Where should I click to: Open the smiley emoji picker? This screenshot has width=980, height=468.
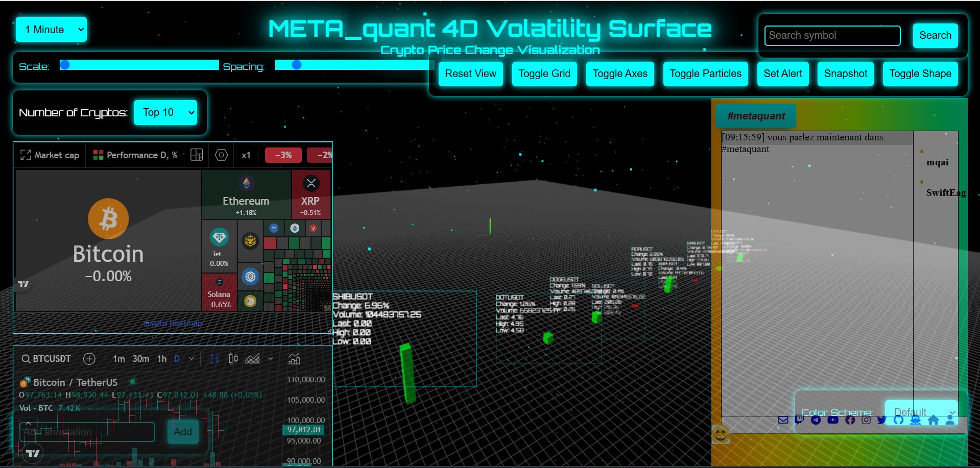(721, 434)
